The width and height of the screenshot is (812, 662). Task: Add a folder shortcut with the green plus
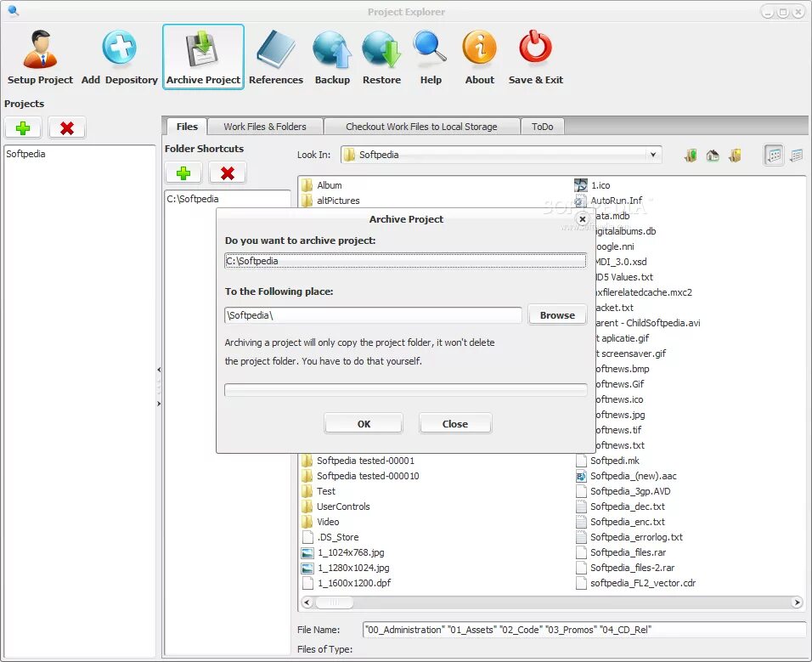tap(183, 173)
